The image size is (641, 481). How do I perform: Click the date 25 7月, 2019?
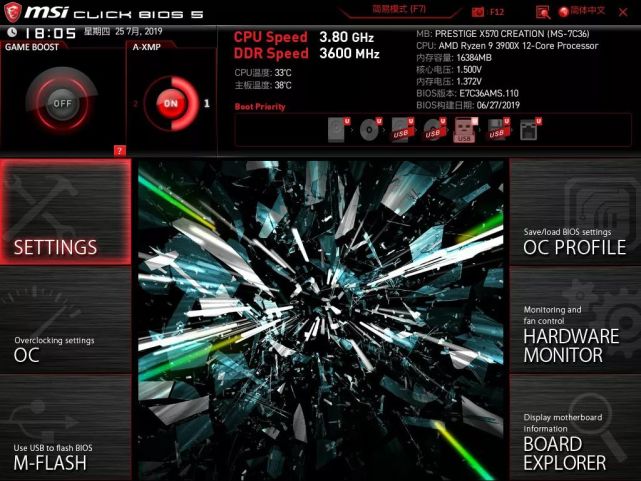tap(139, 31)
